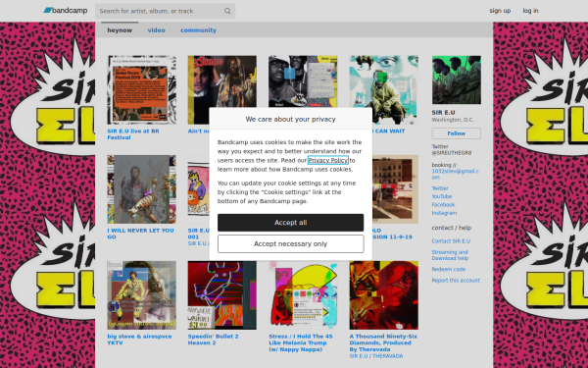Open I WILL NEVER LET YOU GO title link

coord(140,234)
